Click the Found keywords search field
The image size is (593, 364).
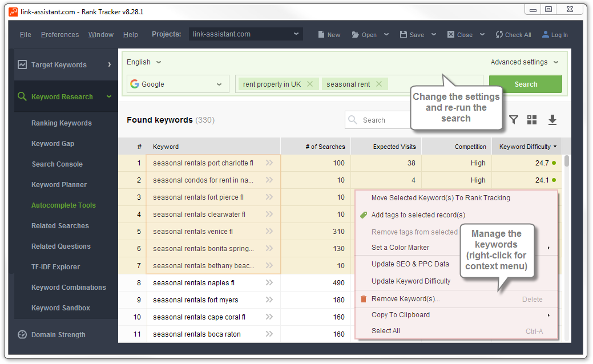pos(378,120)
